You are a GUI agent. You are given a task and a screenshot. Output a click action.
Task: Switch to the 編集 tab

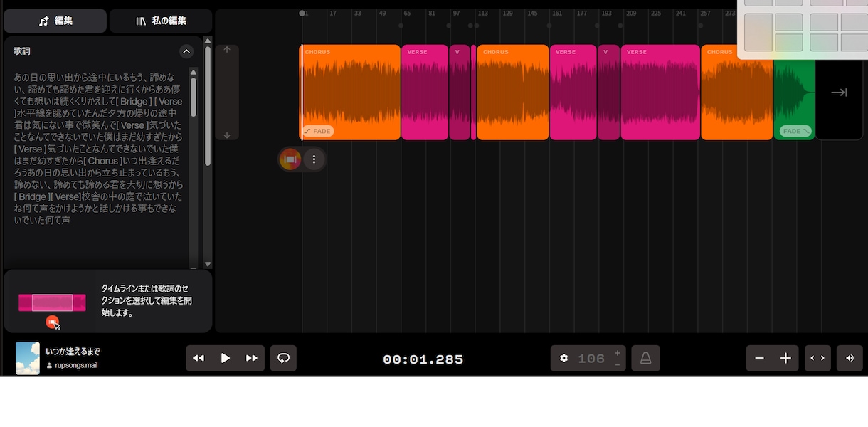tap(55, 21)
